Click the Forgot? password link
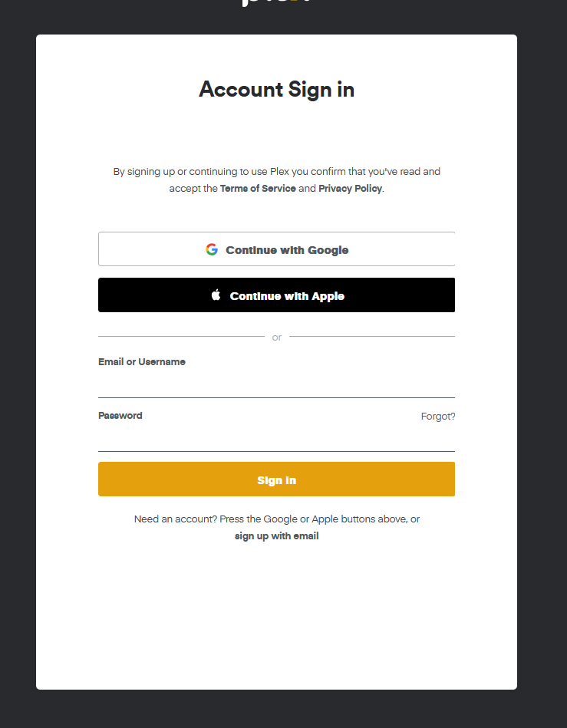The width and height of the screenshot is (567, 728). [437, 417]
